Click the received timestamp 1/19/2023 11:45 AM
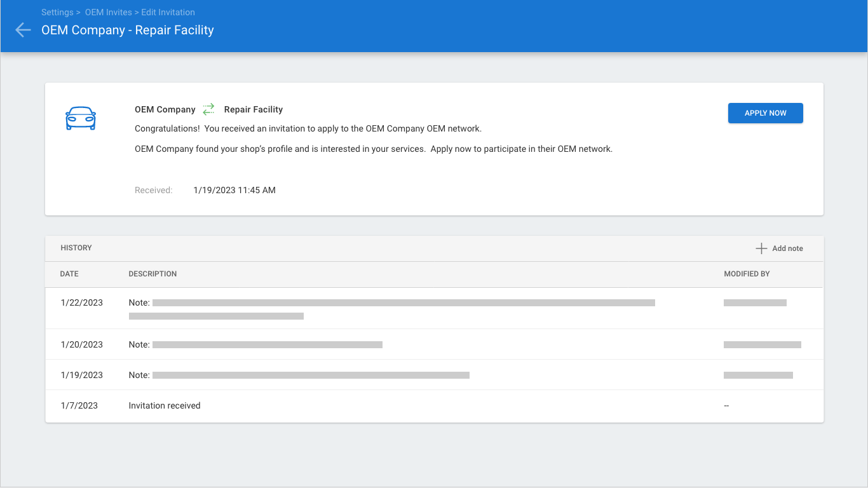Image resolution: width=868 pixels, height=488 pixels. (x=234, y=190)
